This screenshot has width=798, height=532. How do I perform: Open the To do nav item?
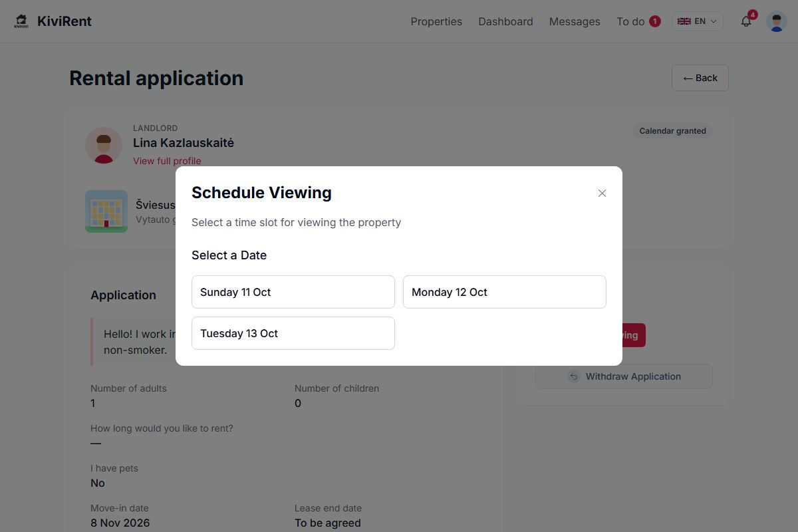pyautogui.click(x=638, y=21)
